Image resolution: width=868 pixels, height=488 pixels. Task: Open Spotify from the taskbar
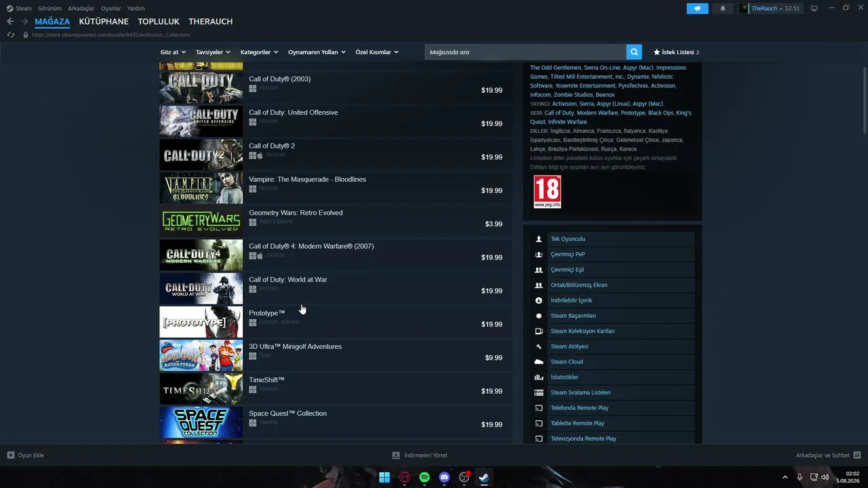pyautogui.click(x=425, y=477)
